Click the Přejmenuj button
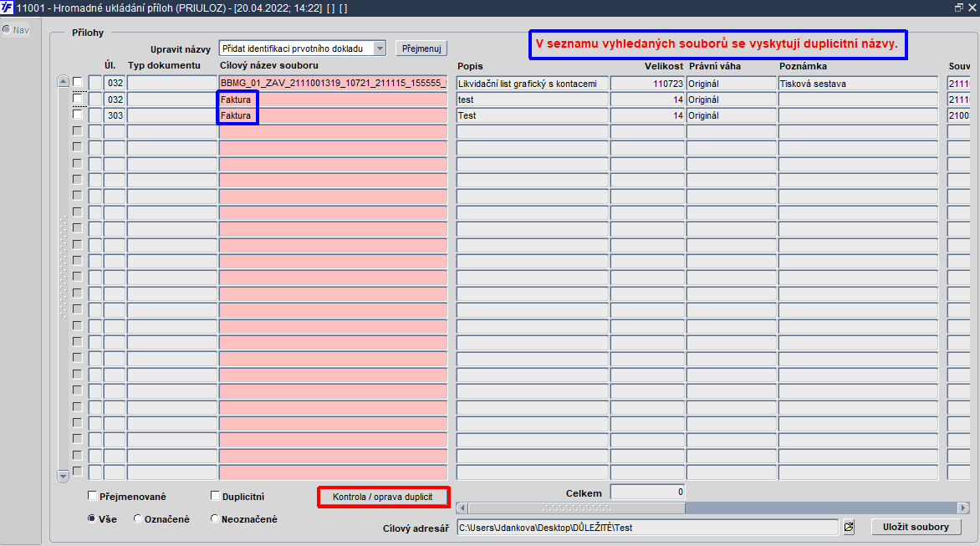Image resolution: width=980 pixels, height=546 pixels. coord(421,48)
